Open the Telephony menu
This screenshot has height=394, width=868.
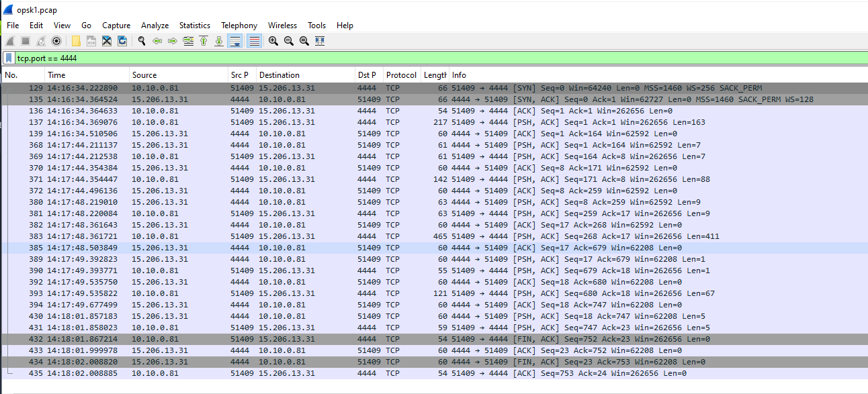tap(239, 26)
